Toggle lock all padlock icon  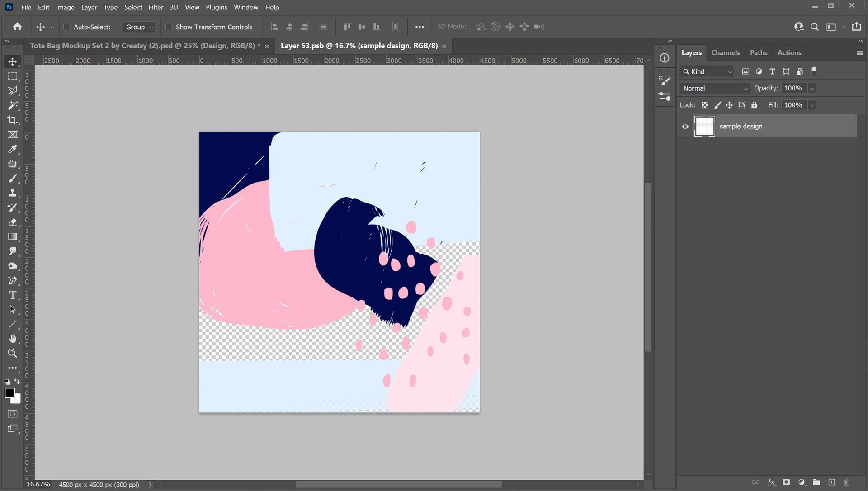pyautogui.click(x=754, y=105)
